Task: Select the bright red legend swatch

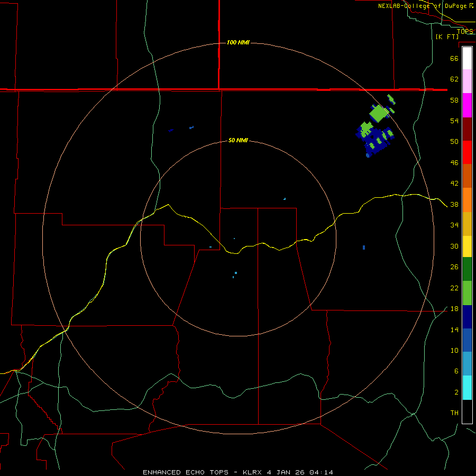Action: point(467,152)
